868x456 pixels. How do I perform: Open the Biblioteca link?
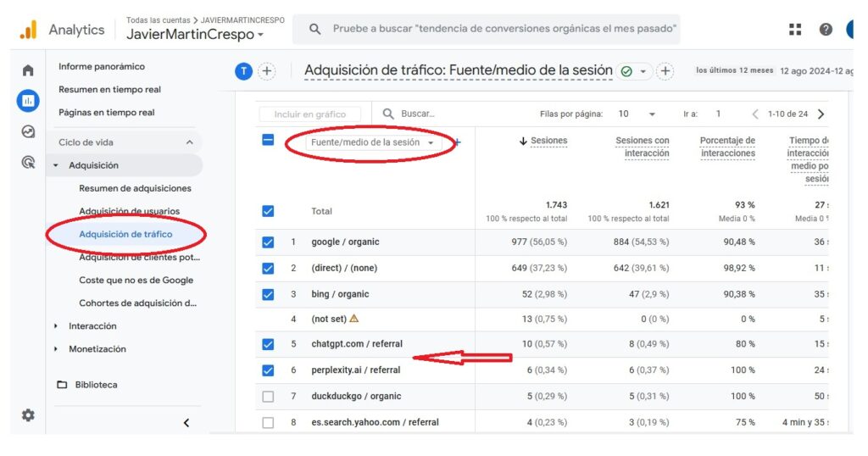[96, 385]
